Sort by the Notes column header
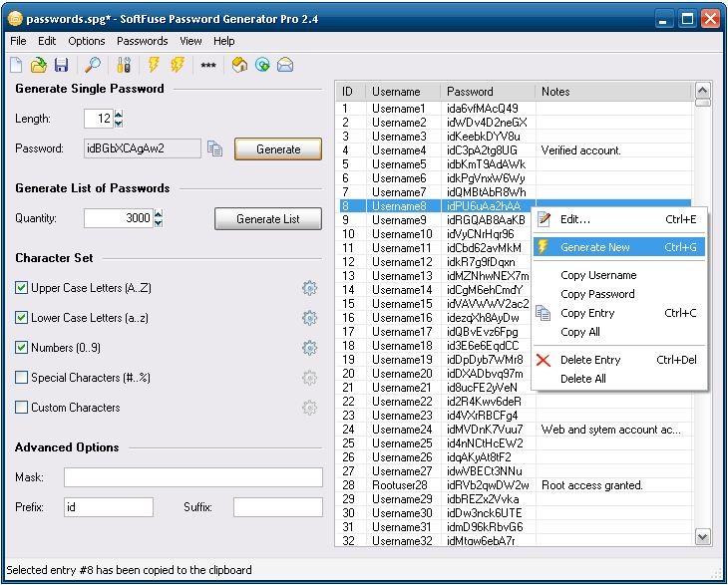The height and width of the screenshot is (585, 728). click(613, 92)
